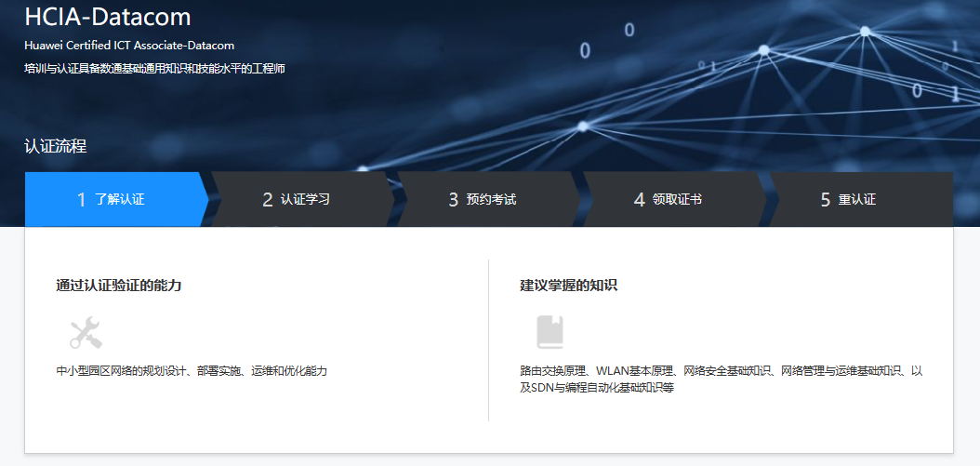The image size is (980, 466).
Task: Click the 认证流程 section heading
Action: coord(55,147)
